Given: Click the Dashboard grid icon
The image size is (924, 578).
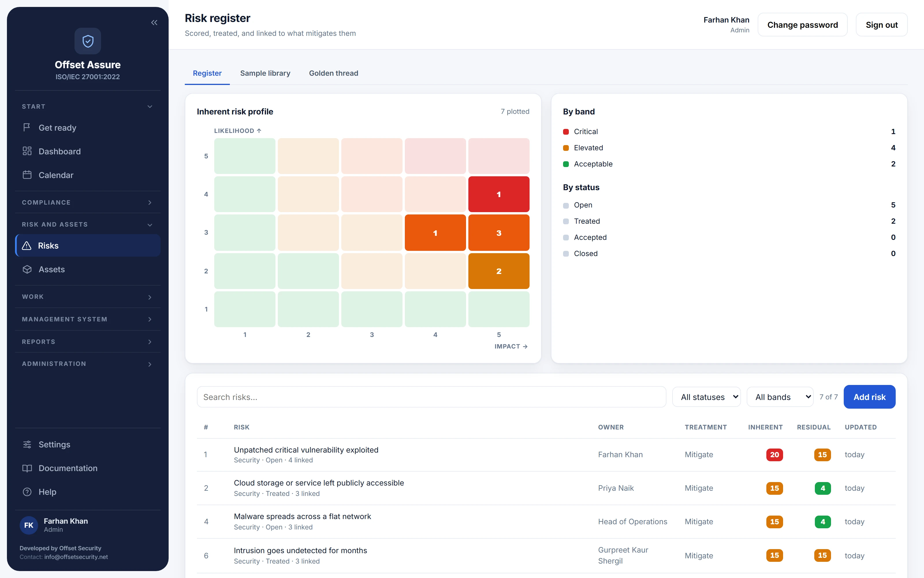Looking at the screenshot, I should [27, 151].
